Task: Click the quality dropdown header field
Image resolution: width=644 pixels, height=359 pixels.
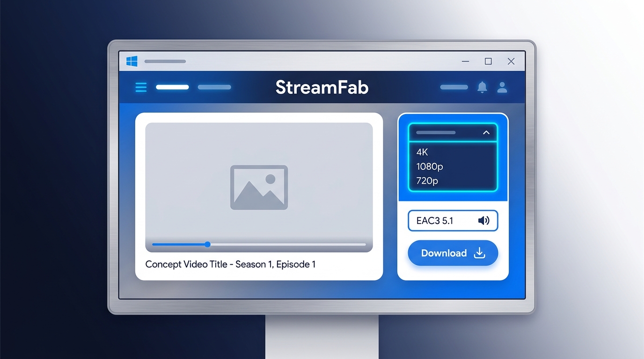Action: 453,133
